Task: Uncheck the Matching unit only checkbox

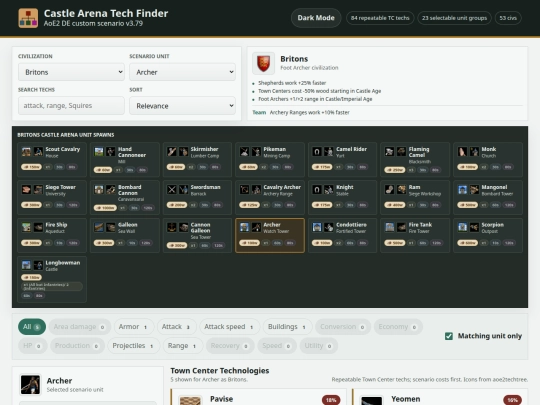Action: point(449,336)
